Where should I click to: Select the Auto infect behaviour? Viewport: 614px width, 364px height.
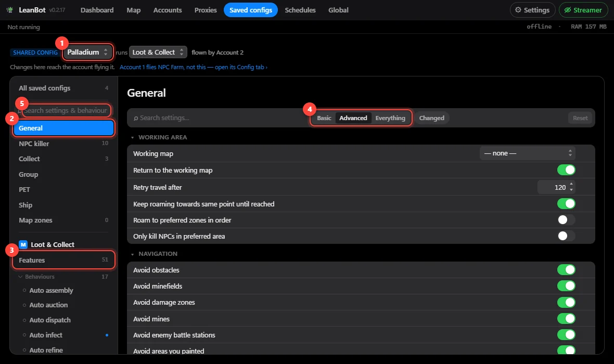pos(45,335)
